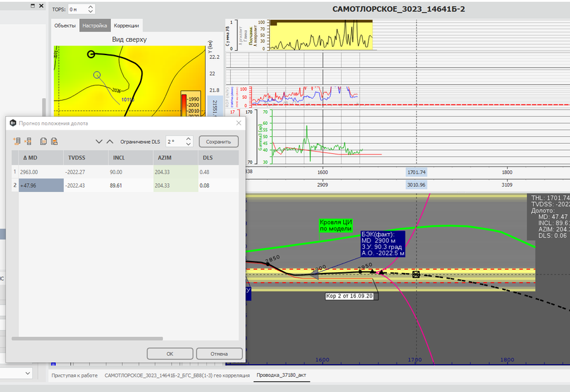Move row up with the up chevron
Viewport: 570px width, 392px height.
tap(110, 141)
